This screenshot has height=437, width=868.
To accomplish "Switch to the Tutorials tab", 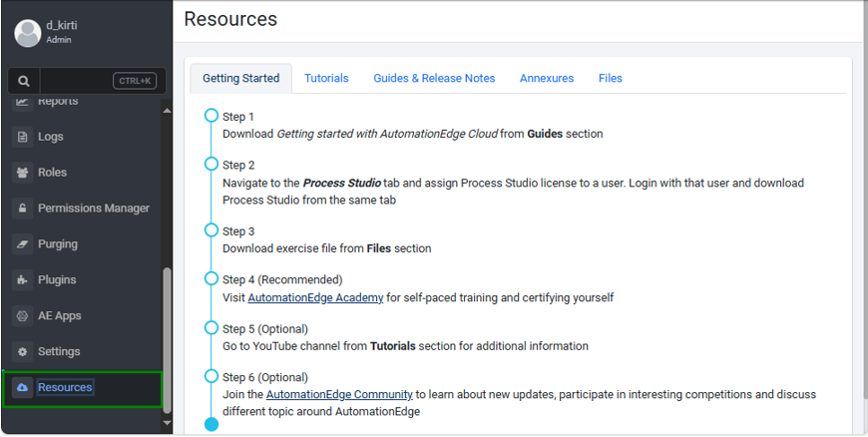I will tap(326, 78).
